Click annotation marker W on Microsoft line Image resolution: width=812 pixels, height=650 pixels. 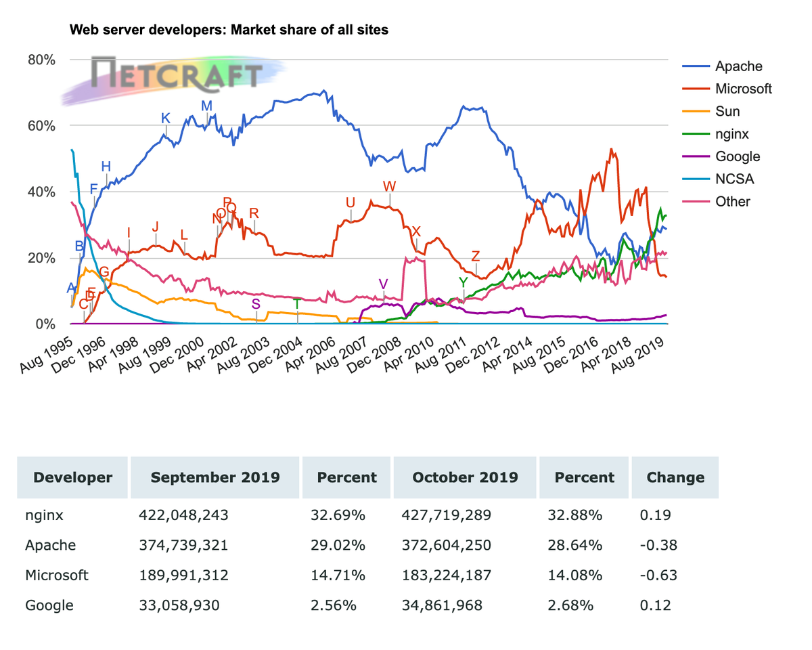click(x=389, y=186)
